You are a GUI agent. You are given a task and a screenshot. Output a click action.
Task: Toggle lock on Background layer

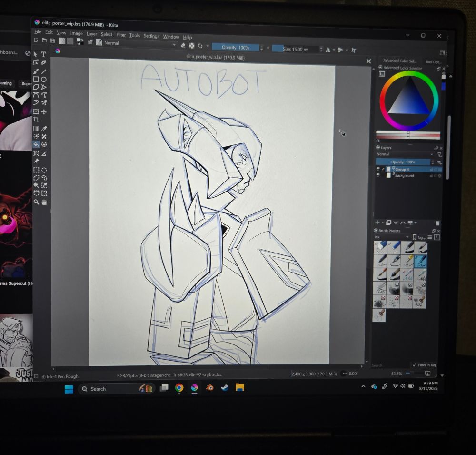431,176
